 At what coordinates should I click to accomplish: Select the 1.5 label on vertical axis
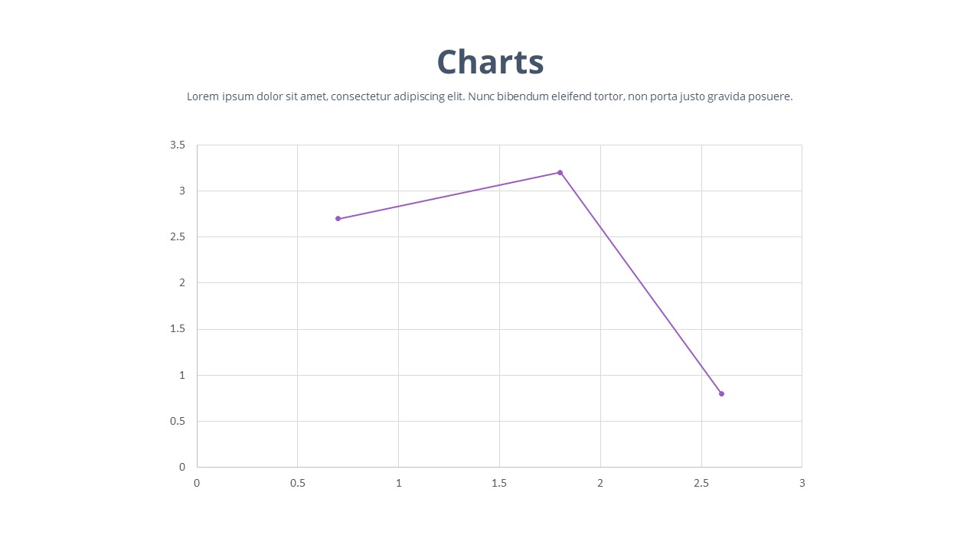pyautogui.click(x=178, y=329)
